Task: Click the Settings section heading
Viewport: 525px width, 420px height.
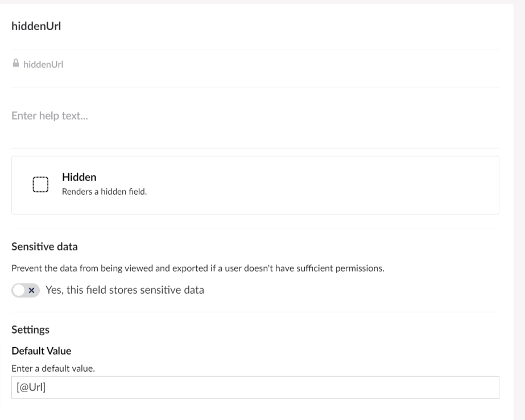Action: click(31, 330)
